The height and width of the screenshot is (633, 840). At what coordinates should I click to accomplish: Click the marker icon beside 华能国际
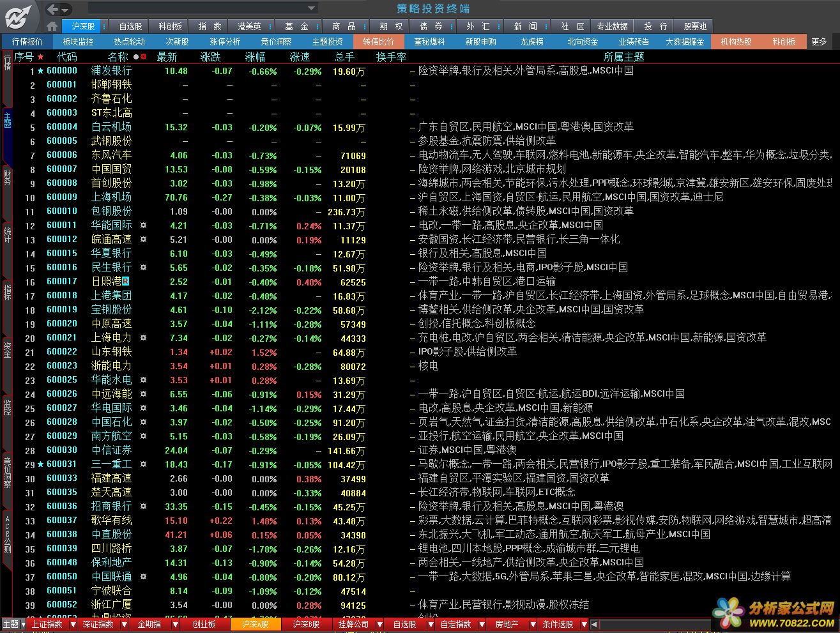[144, 225]
